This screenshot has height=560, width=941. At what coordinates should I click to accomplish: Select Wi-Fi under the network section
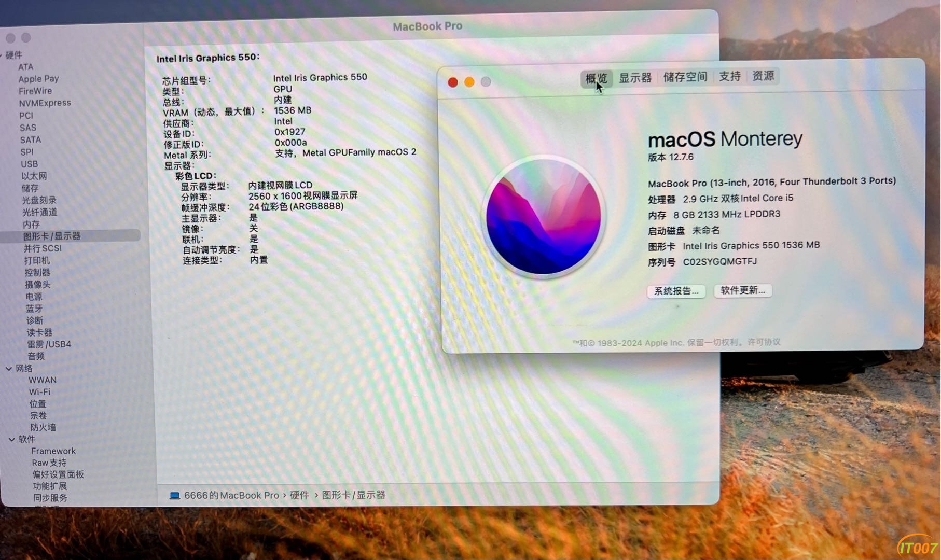pos(39,392)
